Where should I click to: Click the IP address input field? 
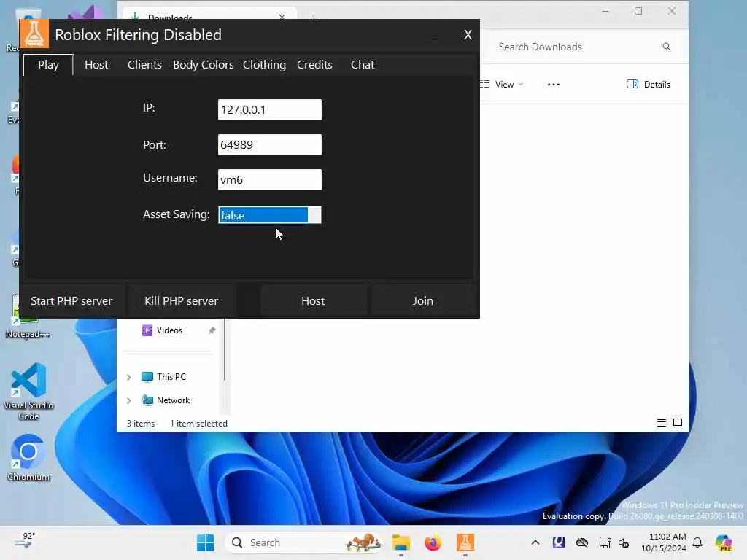click(270, 109)
